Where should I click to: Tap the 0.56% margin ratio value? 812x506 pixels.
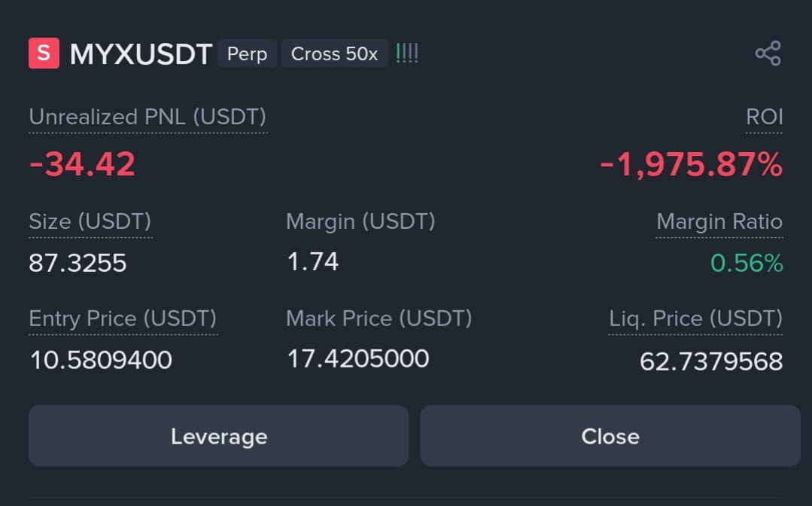tap(747, 263)
